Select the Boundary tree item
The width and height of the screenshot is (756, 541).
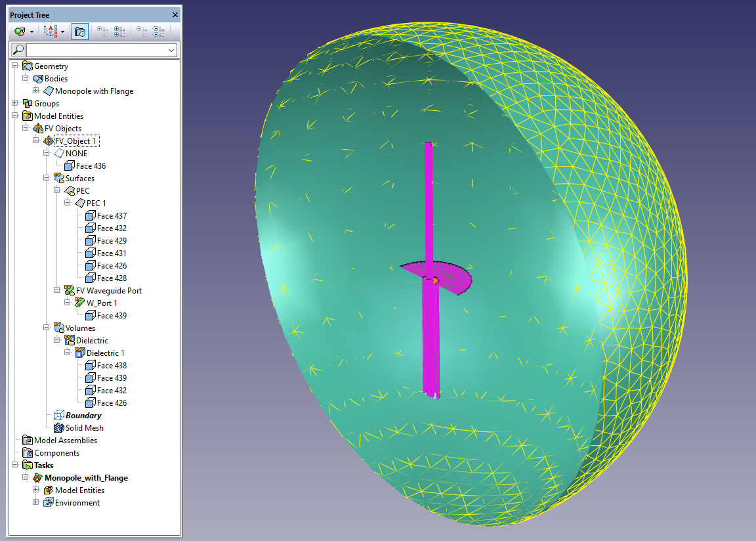tap(83, 416)
